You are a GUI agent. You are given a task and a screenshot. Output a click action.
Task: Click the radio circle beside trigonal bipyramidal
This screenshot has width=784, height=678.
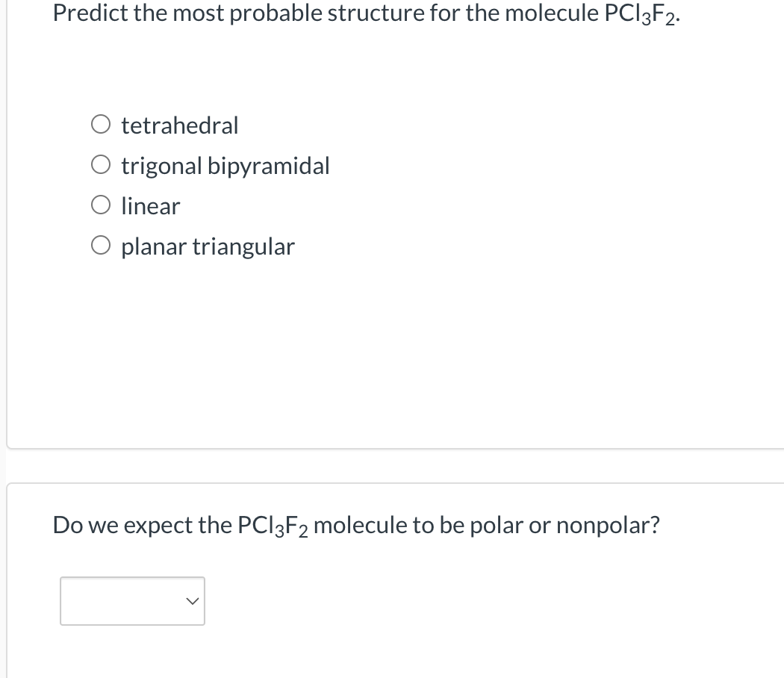[x=101, y=164]
